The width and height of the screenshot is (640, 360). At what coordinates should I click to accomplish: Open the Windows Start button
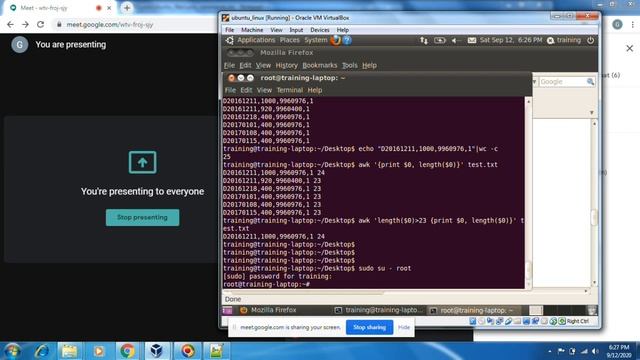click(x=12, y=351)
